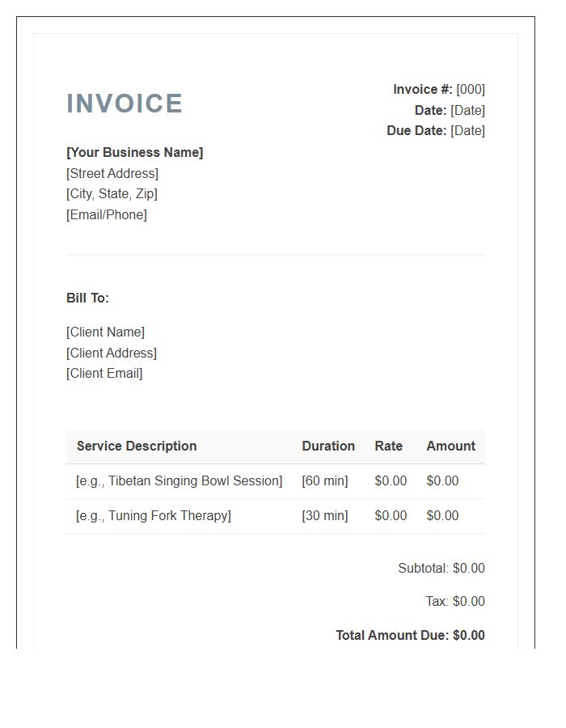Click the Tax: $0.00 line
The height and width of the screenshot is (728, 566).
click(x=455, y=601)
